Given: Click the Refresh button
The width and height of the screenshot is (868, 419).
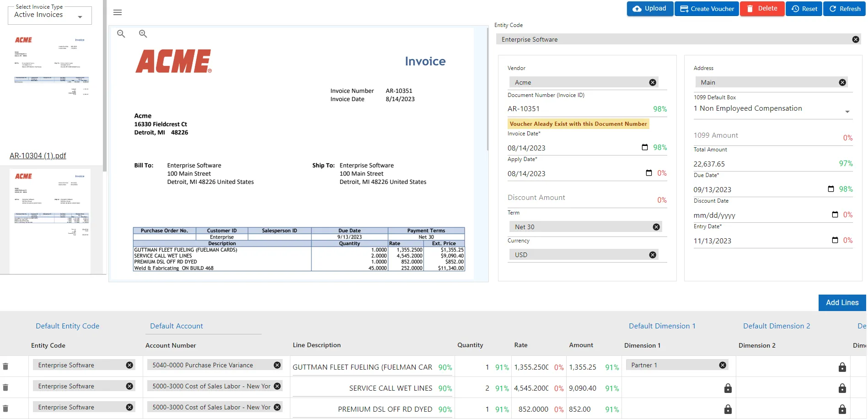Looking at the screenshot, I should coord(844,9).
